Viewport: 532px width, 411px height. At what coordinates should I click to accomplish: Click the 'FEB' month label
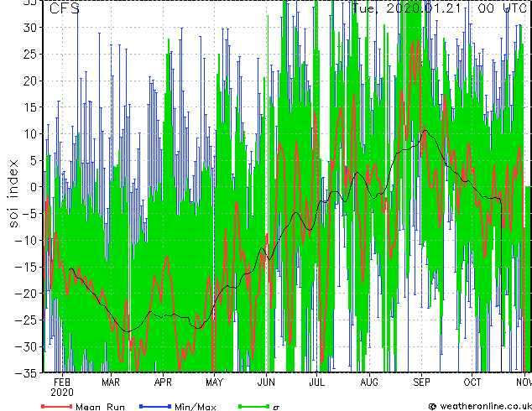(62, 382)
